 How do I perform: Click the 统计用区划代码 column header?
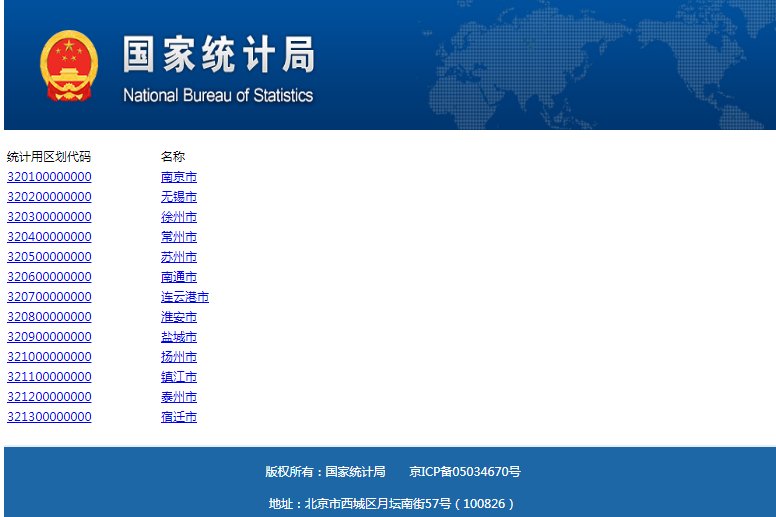click(x=49, y=157)
